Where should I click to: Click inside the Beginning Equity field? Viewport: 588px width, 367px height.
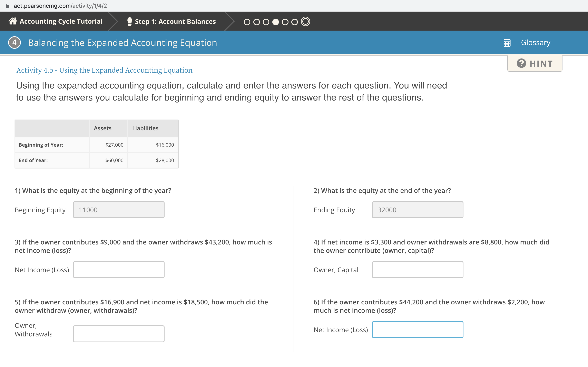[119, 209]
